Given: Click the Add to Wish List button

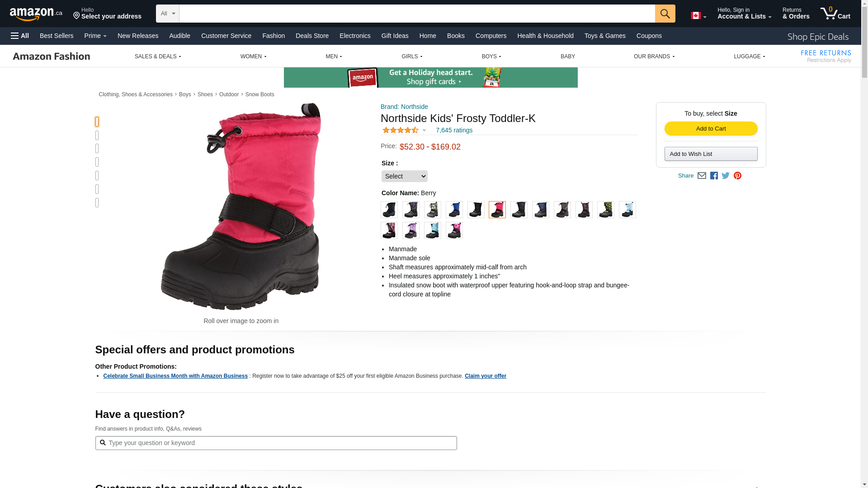Looking at the screenshot, I should coord(711,154).
